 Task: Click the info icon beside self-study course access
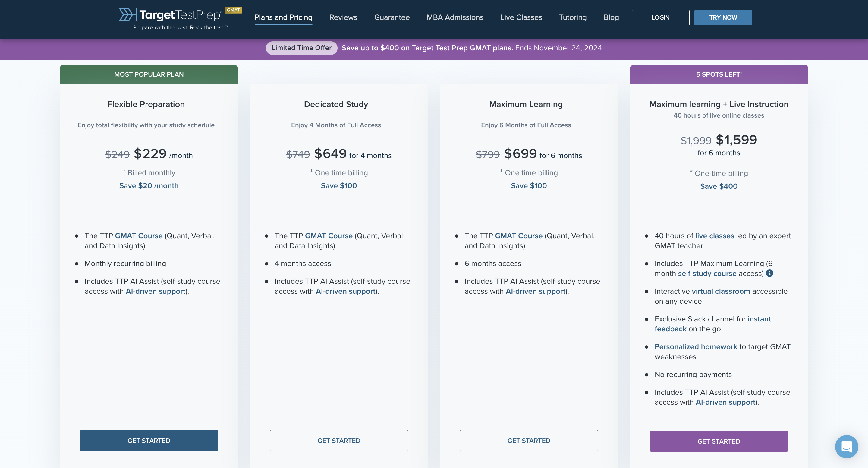(x=769, y=273)
